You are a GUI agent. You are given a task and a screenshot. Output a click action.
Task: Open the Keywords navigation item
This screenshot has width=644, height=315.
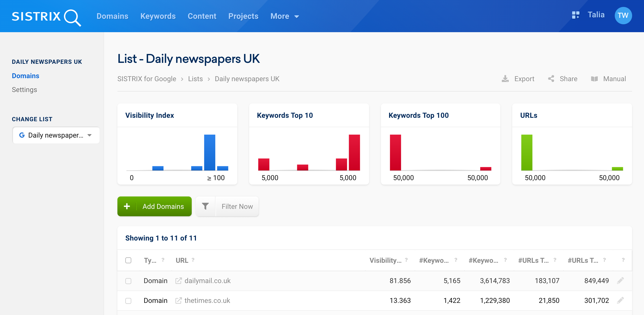[x=158, y=16]
